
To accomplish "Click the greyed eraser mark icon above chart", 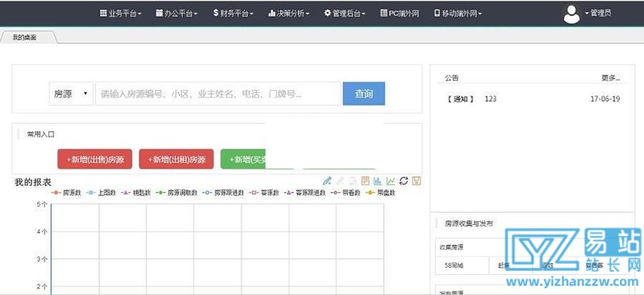I will pyautogui.click(x=340, y=181).
